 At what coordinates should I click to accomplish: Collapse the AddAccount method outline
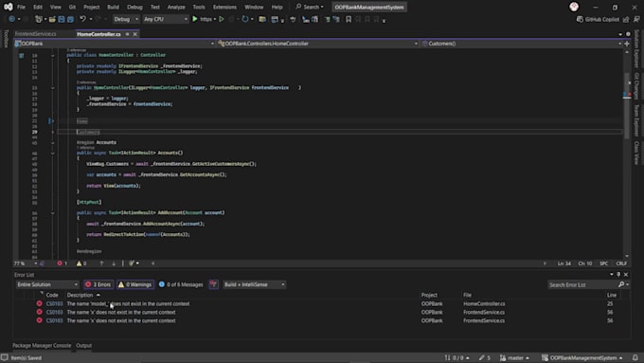[53, 213]
